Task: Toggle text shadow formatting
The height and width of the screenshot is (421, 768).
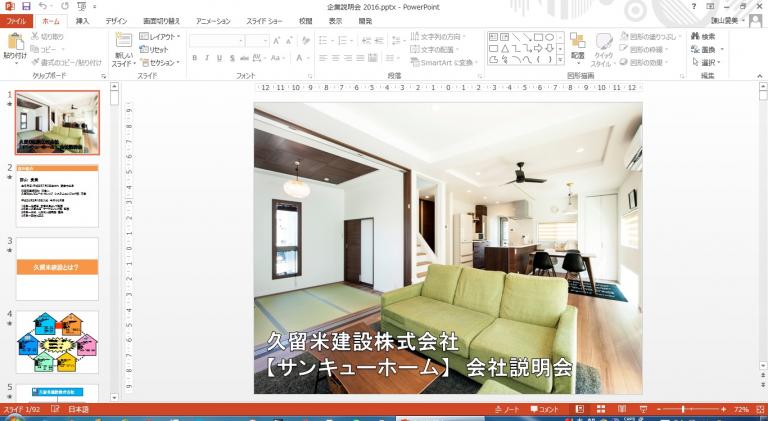Action: point(232,58)
